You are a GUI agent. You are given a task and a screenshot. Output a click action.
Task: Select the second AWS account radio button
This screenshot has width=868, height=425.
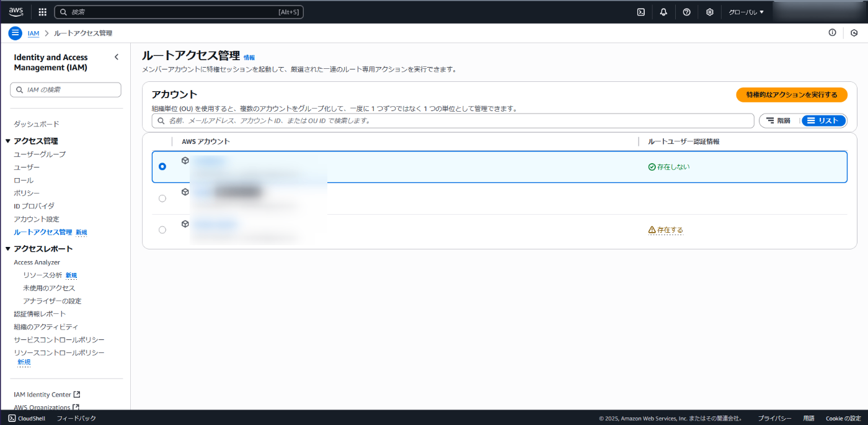click(162, 199)
